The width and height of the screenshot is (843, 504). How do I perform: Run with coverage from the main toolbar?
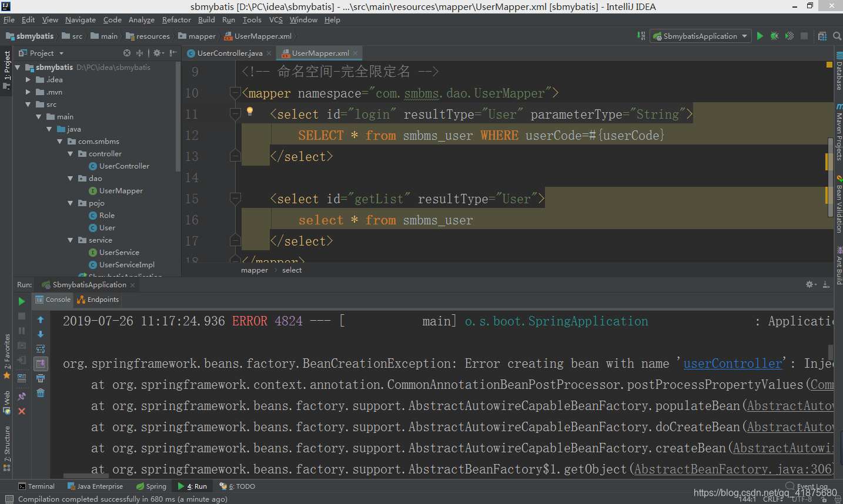click(790, 36)
